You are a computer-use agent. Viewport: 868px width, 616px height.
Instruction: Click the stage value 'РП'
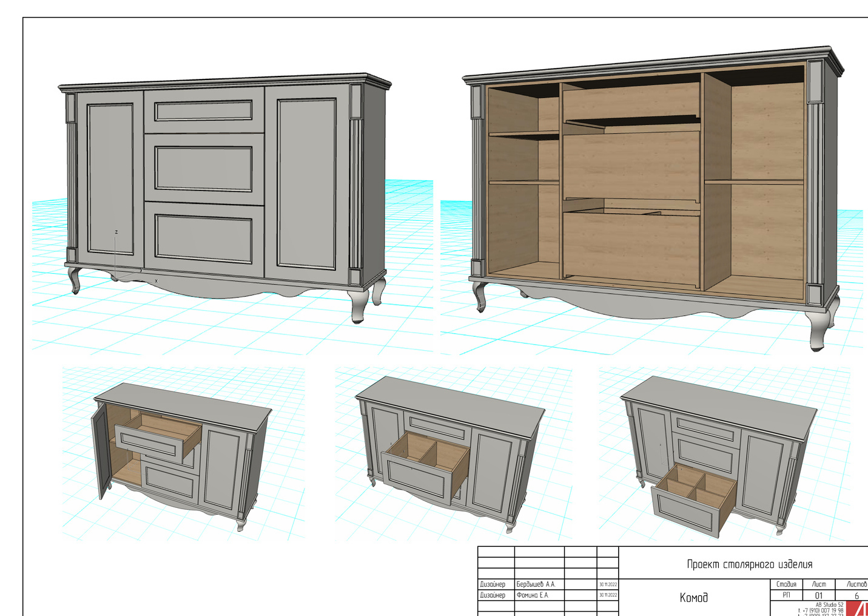coord(786,595)
